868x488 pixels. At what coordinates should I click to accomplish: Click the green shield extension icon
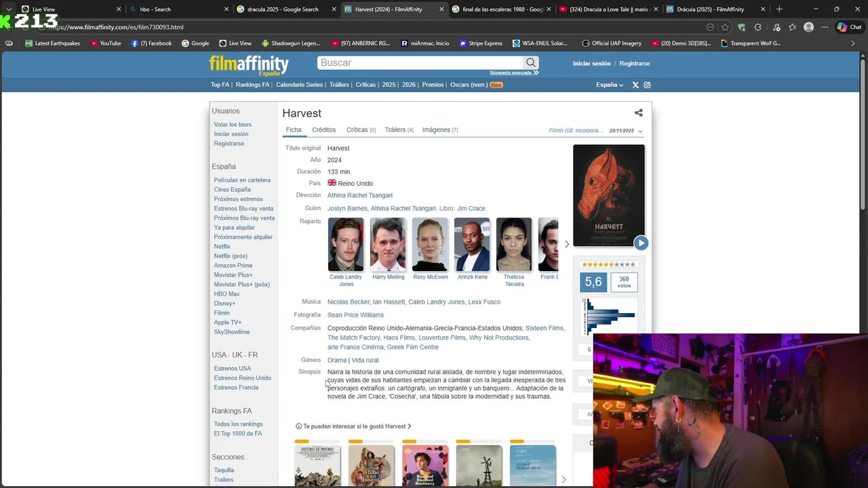741,27
